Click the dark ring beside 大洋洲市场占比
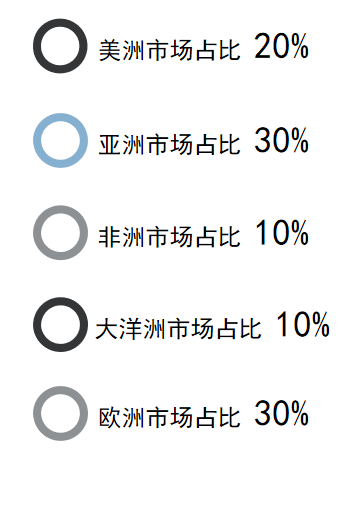Image resolution: width=363 pixels, height=508 pixels. pyautogui.click(x=60, y=325)
